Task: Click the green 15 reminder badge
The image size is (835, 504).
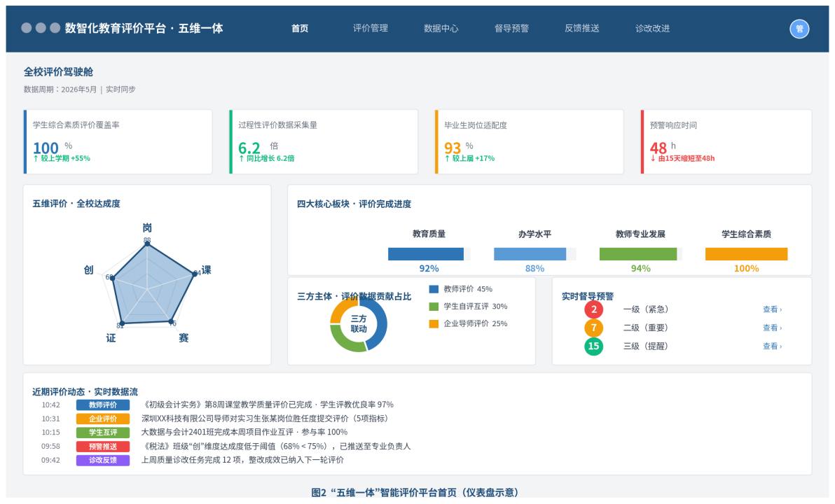Action: pyautogui.click(x=594, y=346)
